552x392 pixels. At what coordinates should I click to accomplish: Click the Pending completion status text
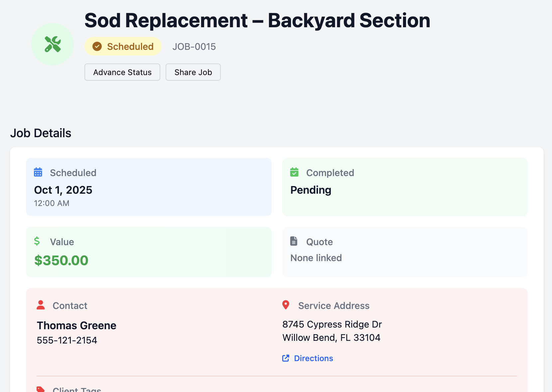point(310,190)
